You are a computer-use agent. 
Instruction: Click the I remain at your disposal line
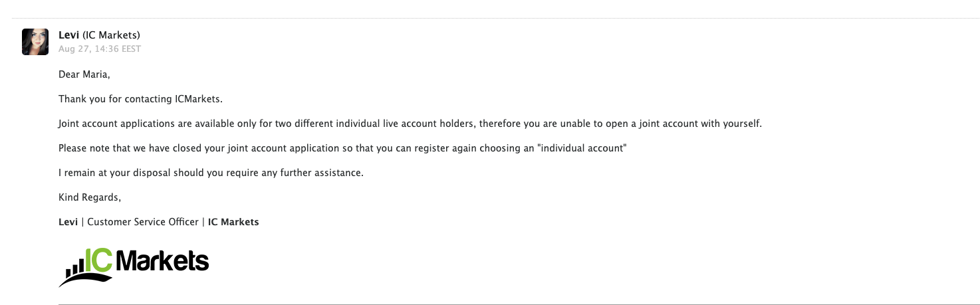coord(211,173)
